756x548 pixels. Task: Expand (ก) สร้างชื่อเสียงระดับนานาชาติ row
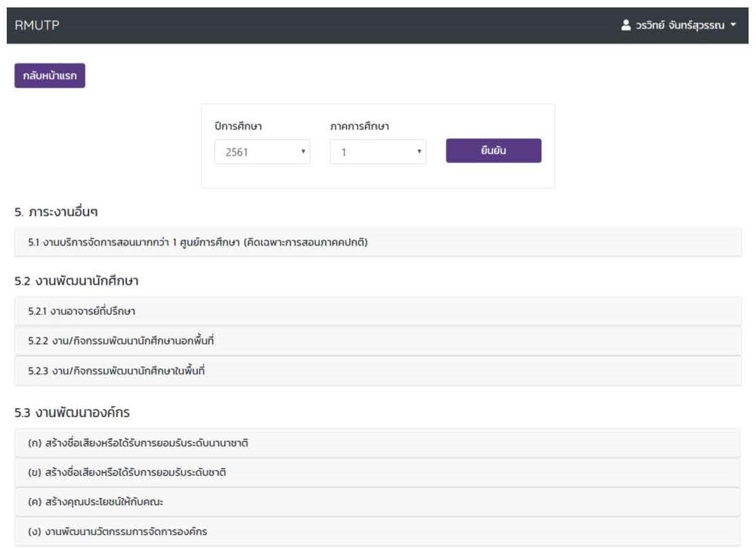(x=139, y=443)
